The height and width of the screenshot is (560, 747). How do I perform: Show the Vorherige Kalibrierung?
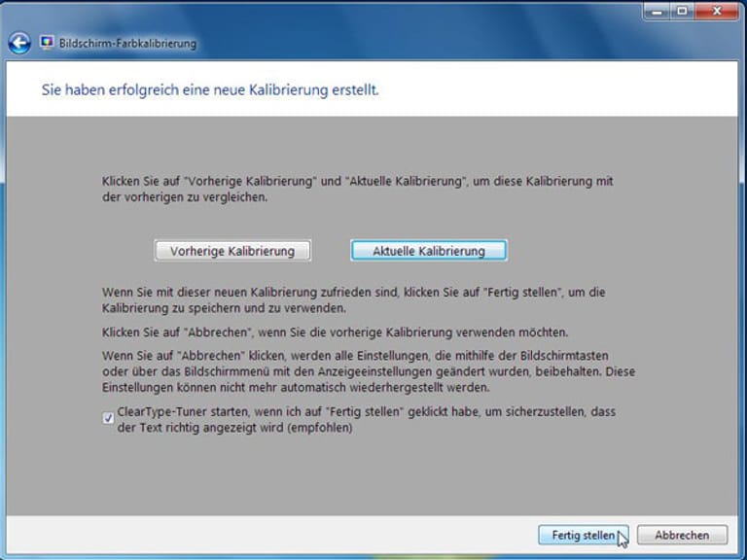pyautogui.click(x=232, y=251)
